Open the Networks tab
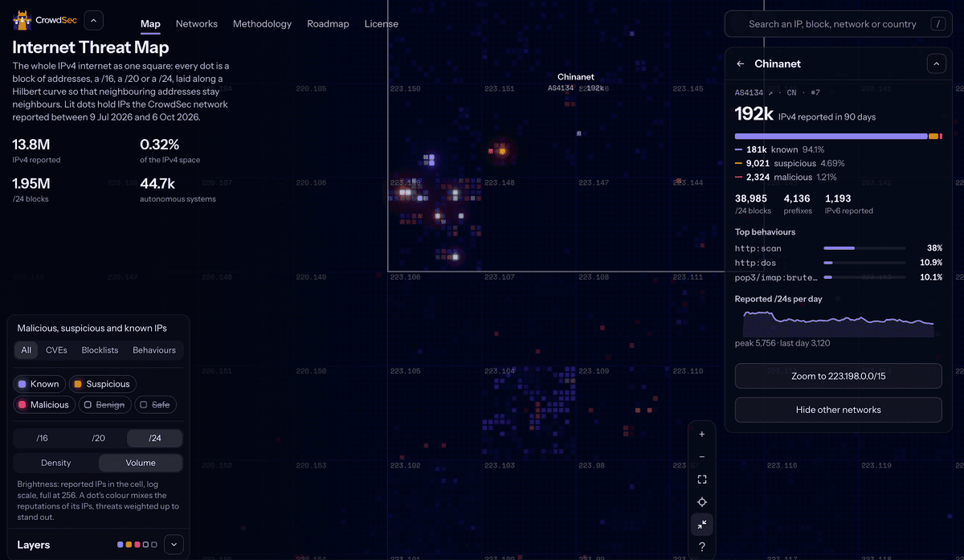Screen dimensions: 964x560 point(197,23)
